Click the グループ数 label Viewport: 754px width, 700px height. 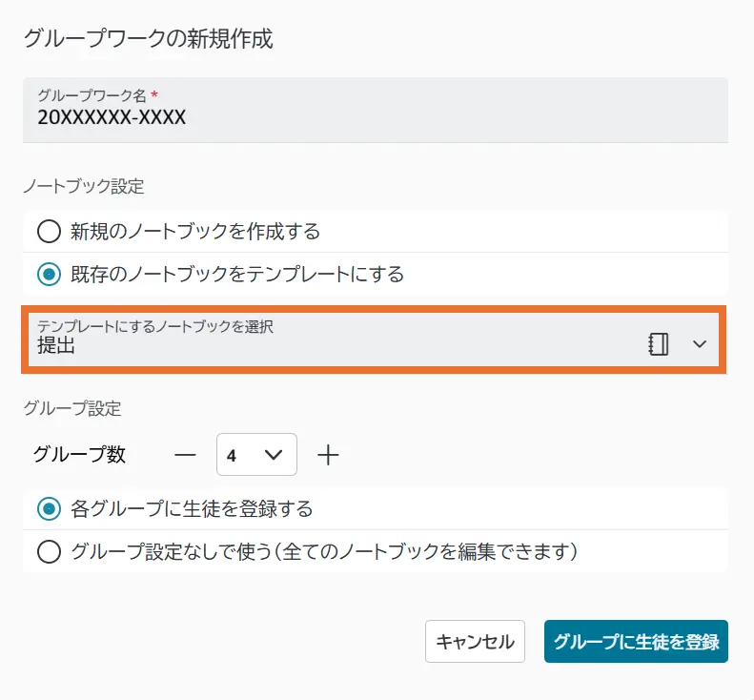(x=79, y=454)
